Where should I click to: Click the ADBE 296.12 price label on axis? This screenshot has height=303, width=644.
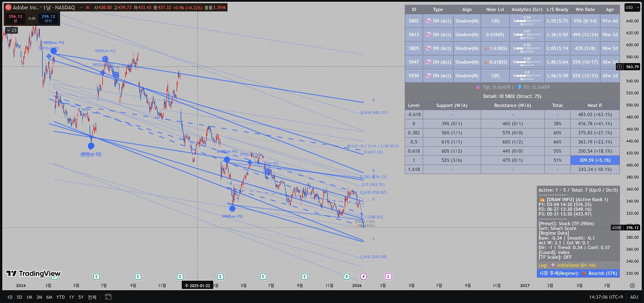point(626,228)
